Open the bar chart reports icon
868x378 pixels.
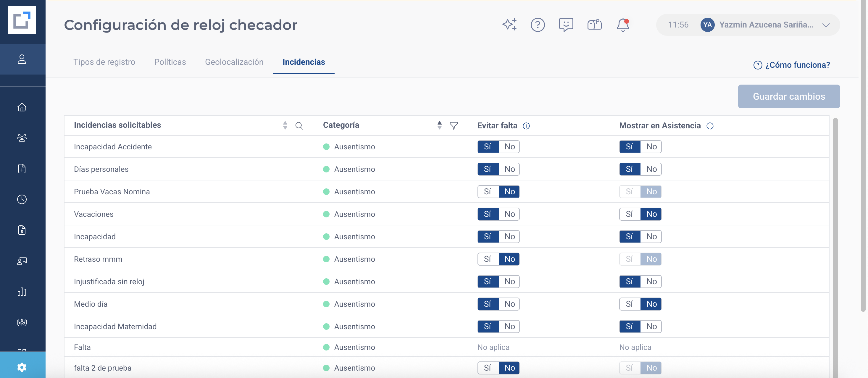tap(22, 292)
